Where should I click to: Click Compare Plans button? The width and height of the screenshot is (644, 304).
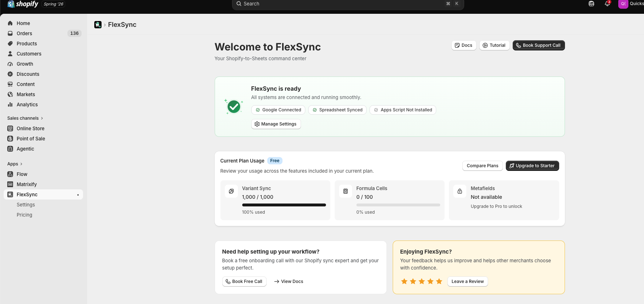482,166
